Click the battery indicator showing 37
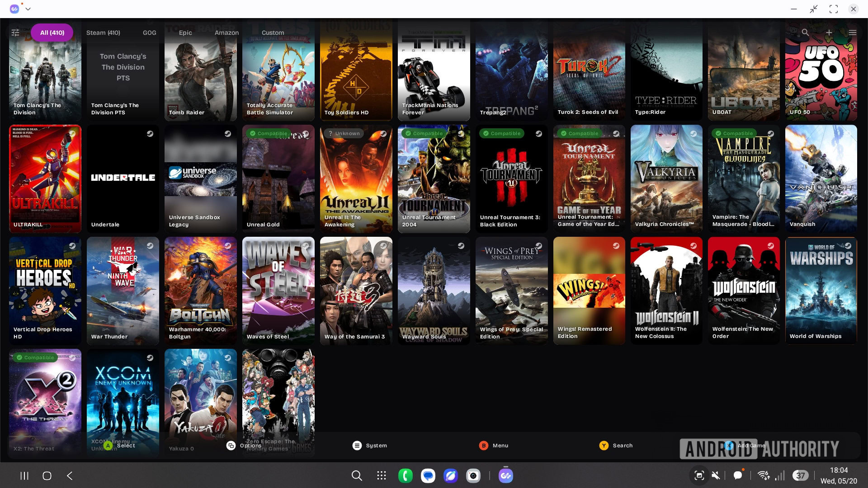The height and width of the screenshot is (488, 868). 801,475
